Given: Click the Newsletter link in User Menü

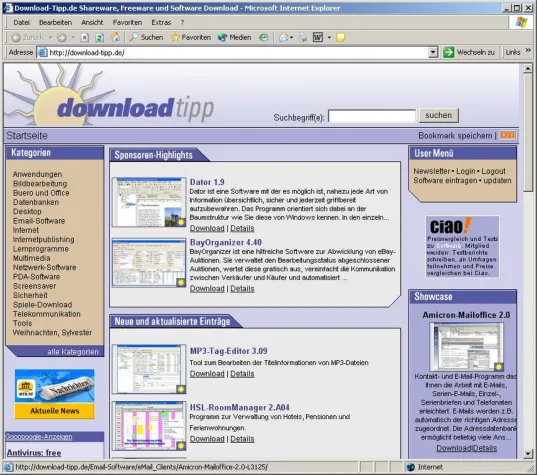Looking at the screenshot, I should click(x=432, y=171).
